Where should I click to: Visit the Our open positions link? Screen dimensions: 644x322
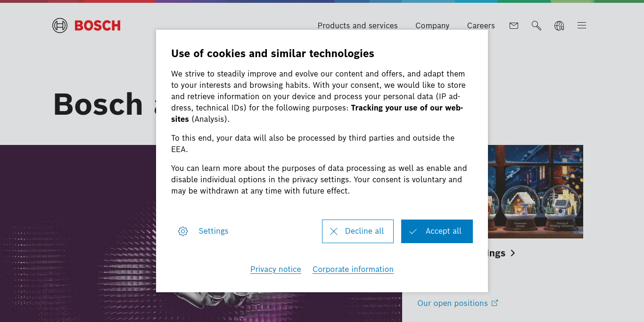coord(453,303)
